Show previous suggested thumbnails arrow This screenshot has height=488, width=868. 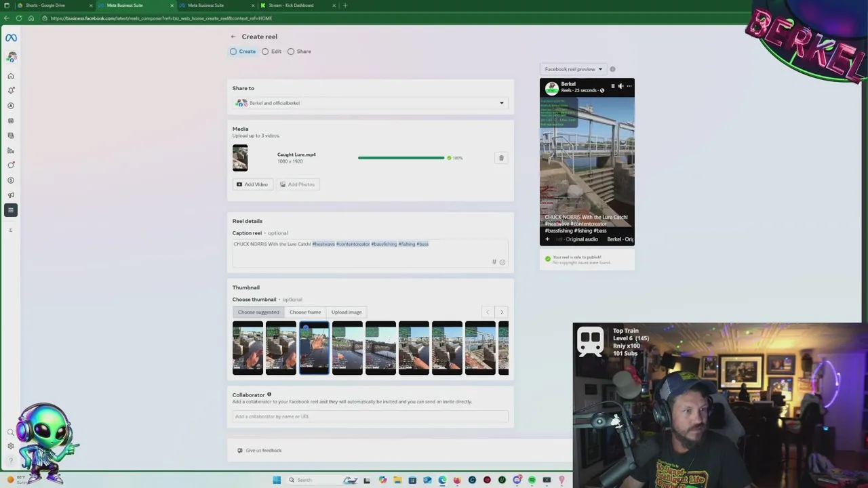click(x=488, y=312)
